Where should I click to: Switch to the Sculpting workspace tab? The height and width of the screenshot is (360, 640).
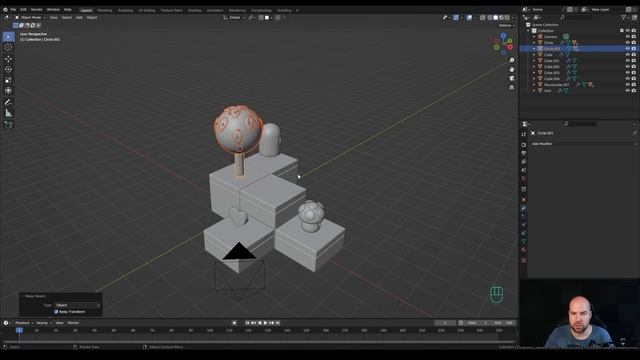[125, 10]
